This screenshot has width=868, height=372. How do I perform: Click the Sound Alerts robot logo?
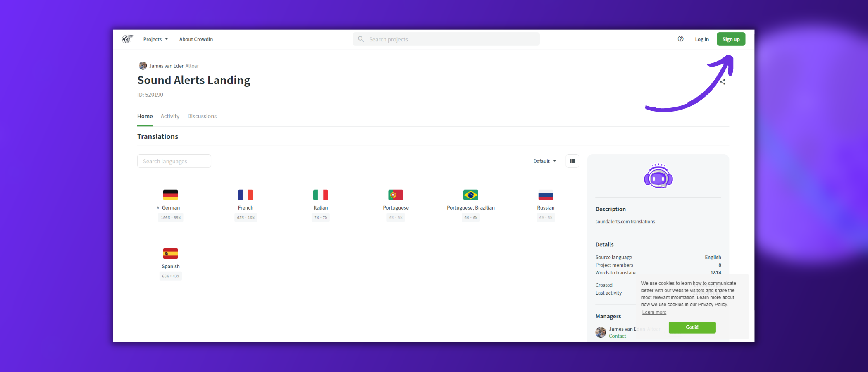(x=658, y=176)
